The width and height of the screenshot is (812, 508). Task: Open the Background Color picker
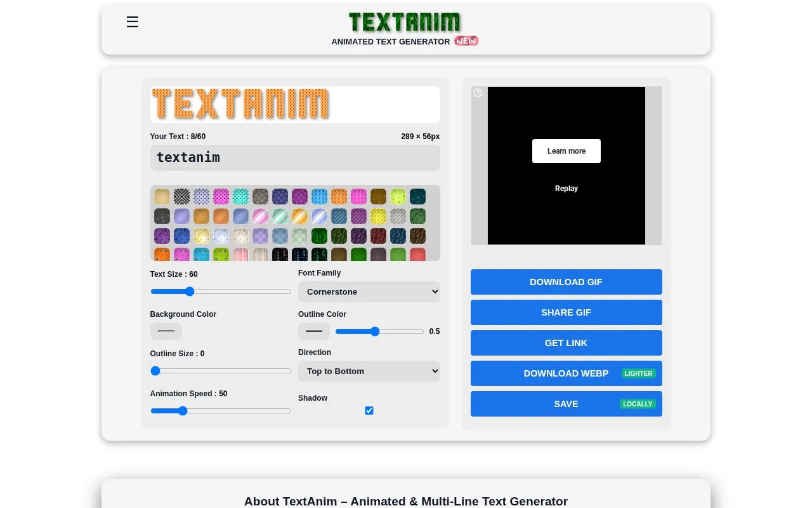point(166,331)
